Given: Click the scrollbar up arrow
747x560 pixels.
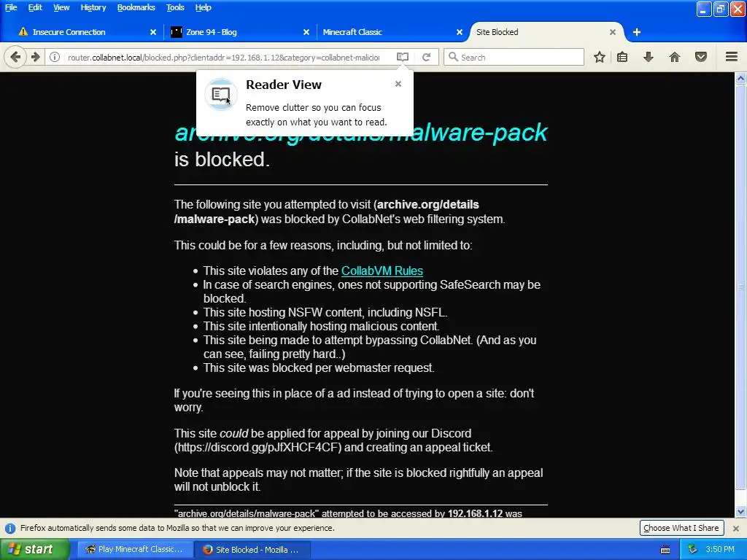Looking at the screenshot, I should (740, 78).
